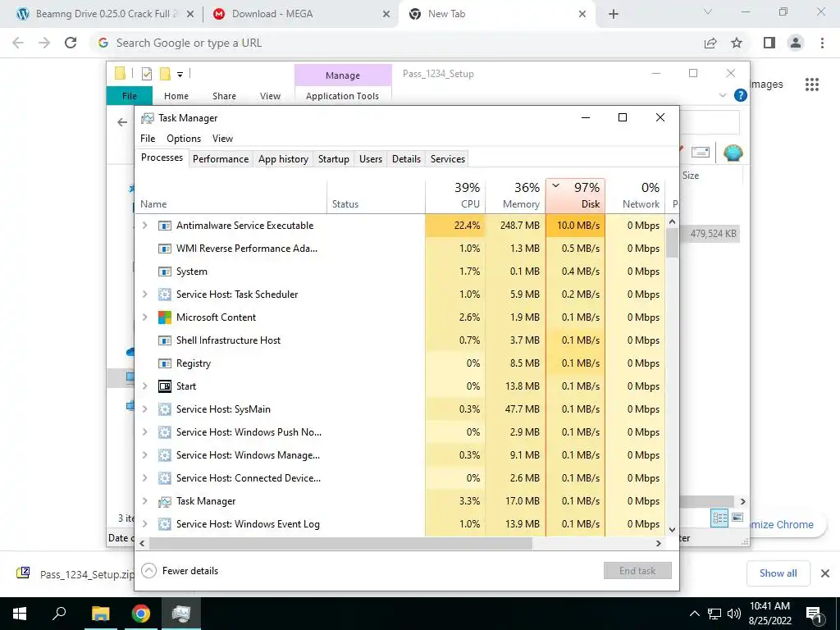This screenshot has width=840, height=630.
Task: Open File Explorer from the taskbar
Action: tap(100, 614)
